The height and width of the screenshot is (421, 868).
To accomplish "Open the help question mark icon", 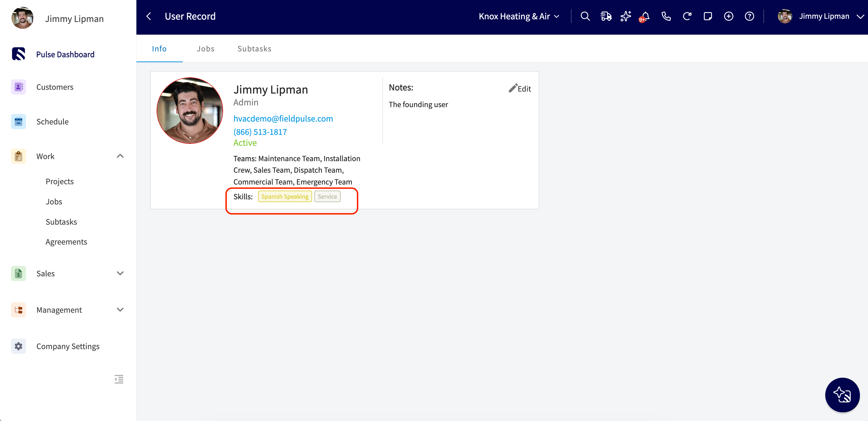I will click(750, 16).
